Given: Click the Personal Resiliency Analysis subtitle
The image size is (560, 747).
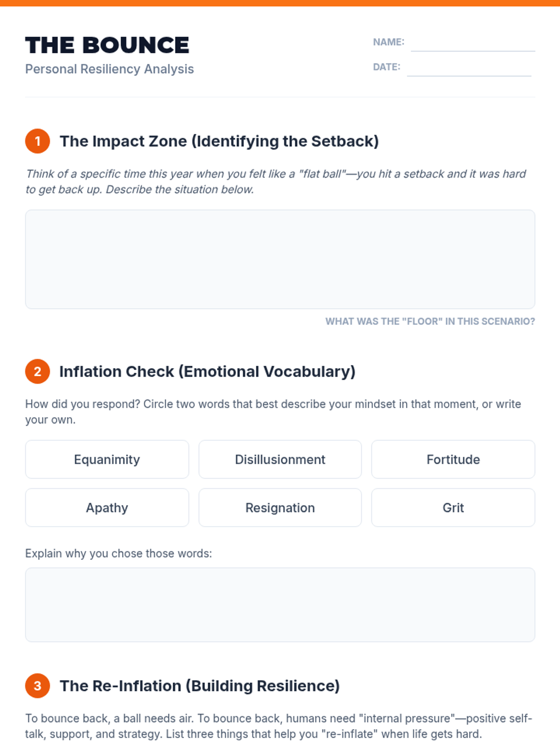Looking at the screenshot, I should pos(110,69).
